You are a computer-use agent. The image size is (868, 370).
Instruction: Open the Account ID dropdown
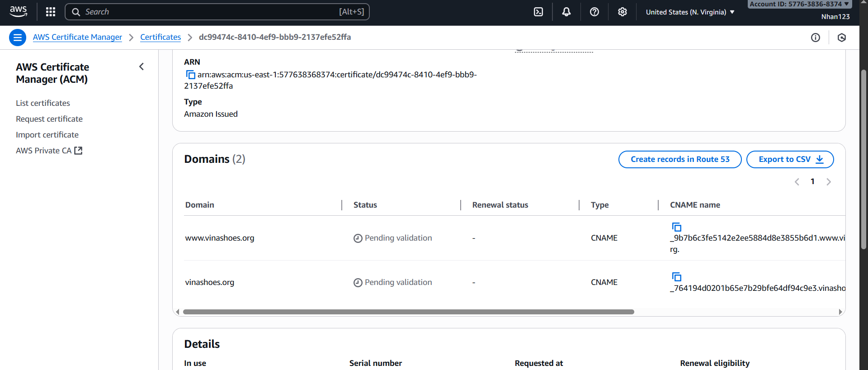tap(799, 4)
